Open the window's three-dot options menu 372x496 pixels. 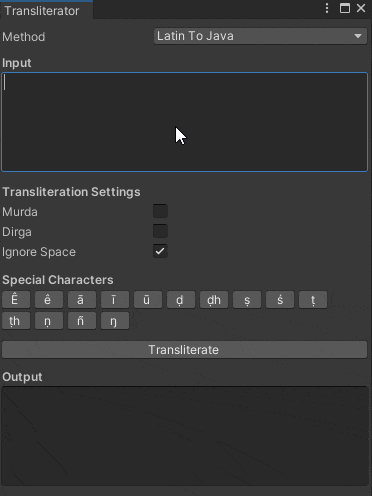(x=327, y=8)
